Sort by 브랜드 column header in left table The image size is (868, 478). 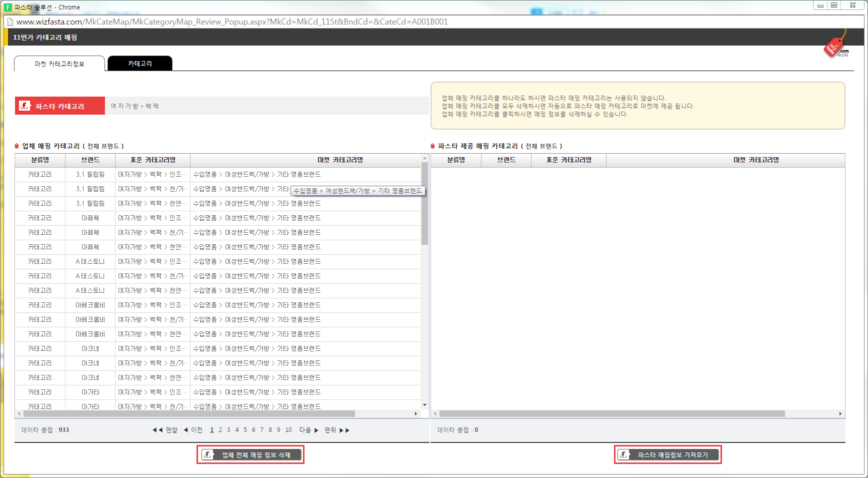point(90,160)
